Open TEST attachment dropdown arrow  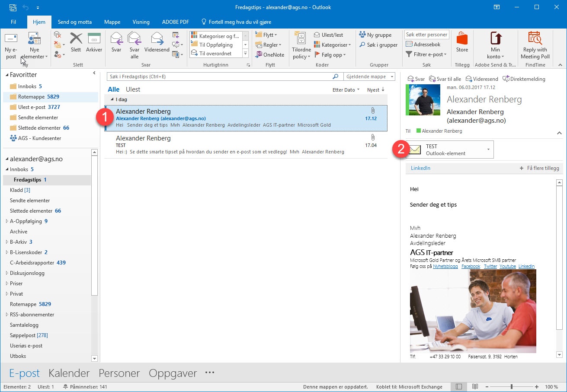coord(488,150)
